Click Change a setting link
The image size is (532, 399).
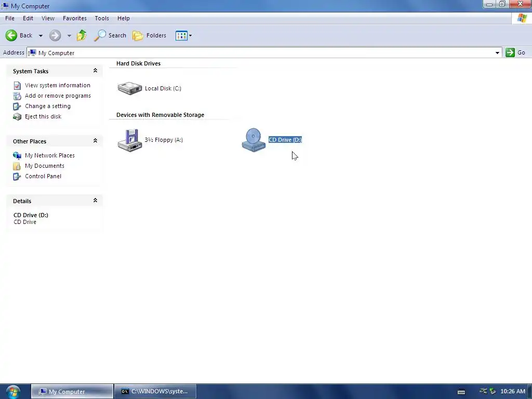[x=48, y=106]
